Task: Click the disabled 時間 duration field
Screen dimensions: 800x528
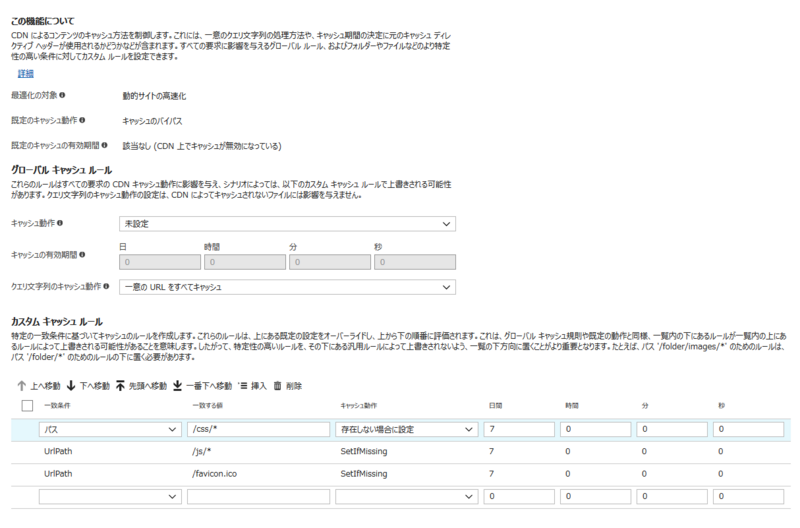Action: [245, 262]
